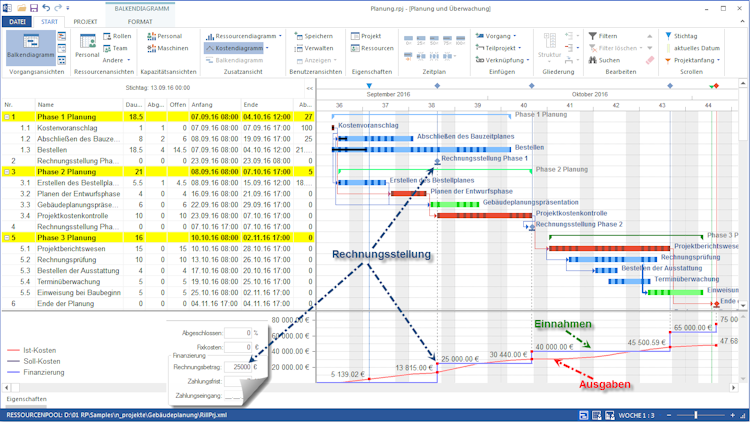This screenshot has height=422, width=750.
Task: Click the Anfang column header
Action: (x=214, y=104)
